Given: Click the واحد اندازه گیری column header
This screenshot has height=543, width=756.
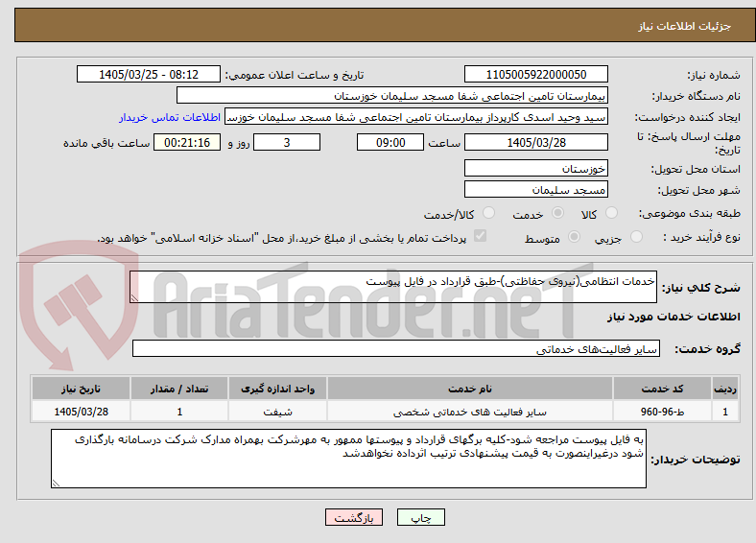Looking at the screenshot, I should [x=277, y=389].
